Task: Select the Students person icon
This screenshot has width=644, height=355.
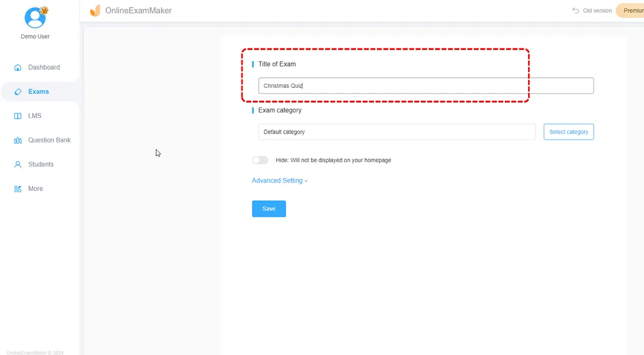Action: [18, 165]
